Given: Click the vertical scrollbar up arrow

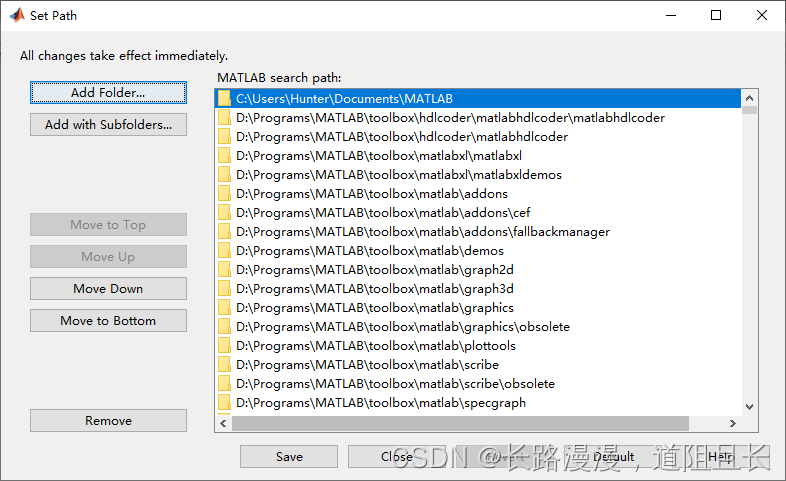Looking at the screenshot, I should 749,98.
